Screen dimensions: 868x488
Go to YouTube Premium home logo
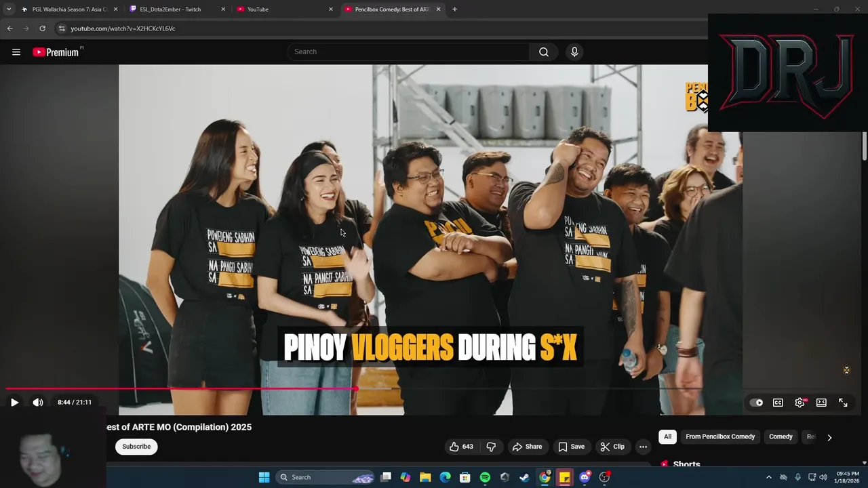(x=56, y=52)
